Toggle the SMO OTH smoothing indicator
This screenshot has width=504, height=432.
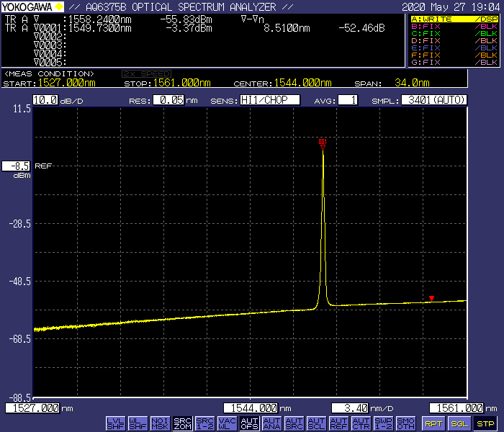(x=405, y=423)
